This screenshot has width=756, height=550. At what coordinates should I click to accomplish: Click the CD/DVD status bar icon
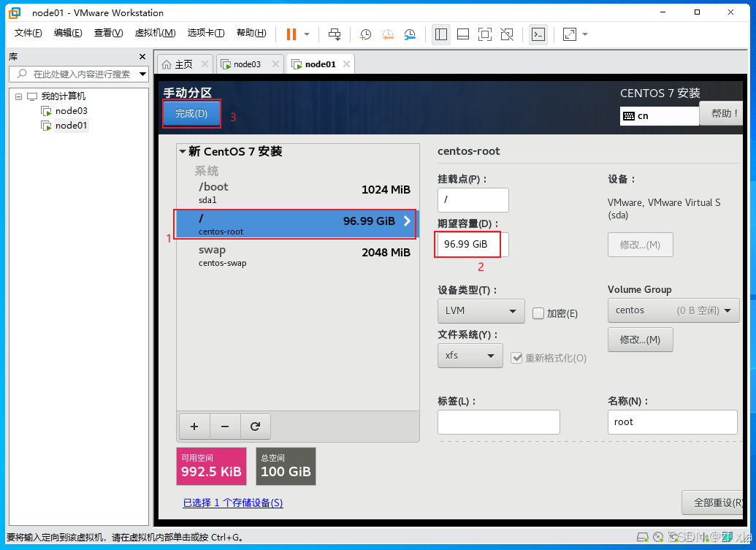[659, 537]
